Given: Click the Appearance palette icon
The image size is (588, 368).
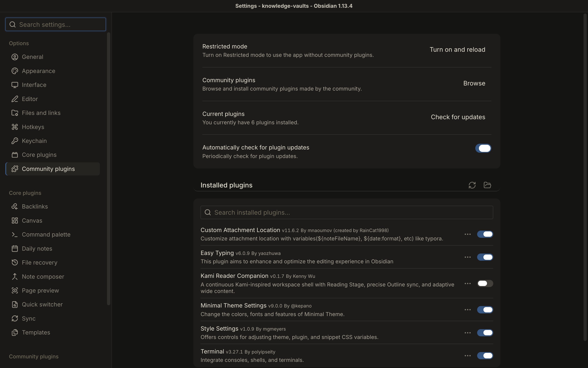Looking at the screenshot, I should (15, 71).
